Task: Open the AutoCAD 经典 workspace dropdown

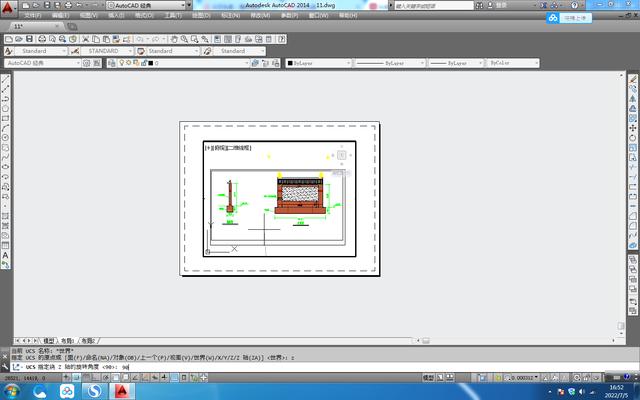Action: click(41, 63)
